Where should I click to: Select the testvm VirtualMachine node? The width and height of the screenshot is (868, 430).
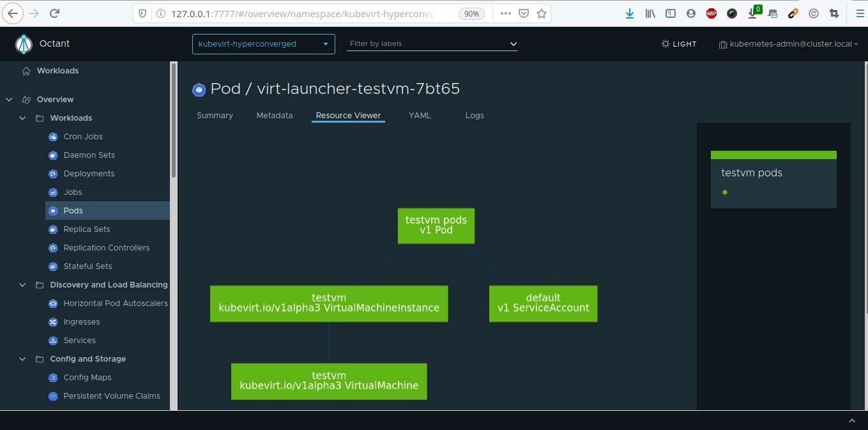pyautogui.click(x=329, y=381)
